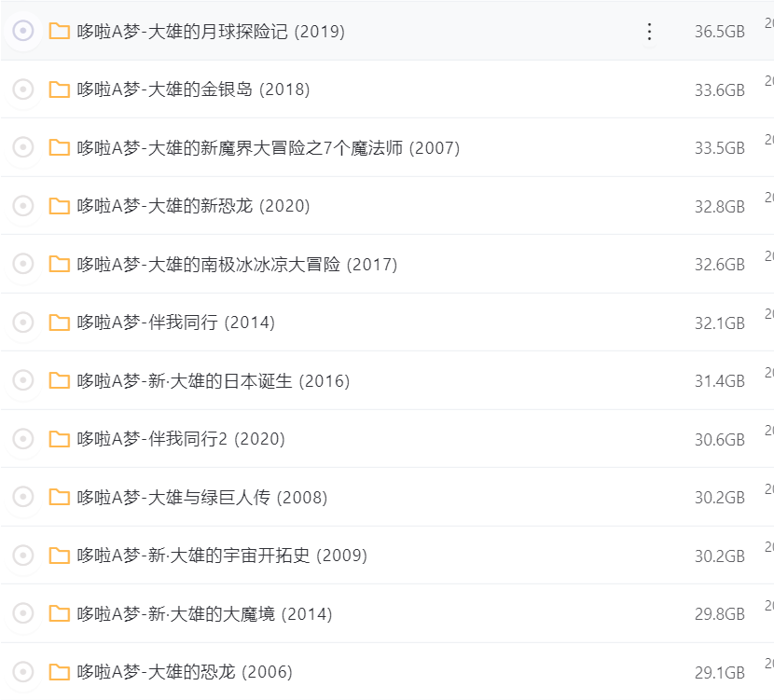774x700 pixels.
Task: Click the 29.1GB size value
Action: point(720,672)
